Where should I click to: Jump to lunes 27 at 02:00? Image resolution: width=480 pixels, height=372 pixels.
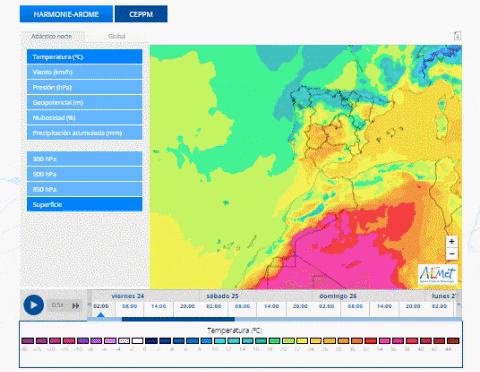click(x=439, y=306)
